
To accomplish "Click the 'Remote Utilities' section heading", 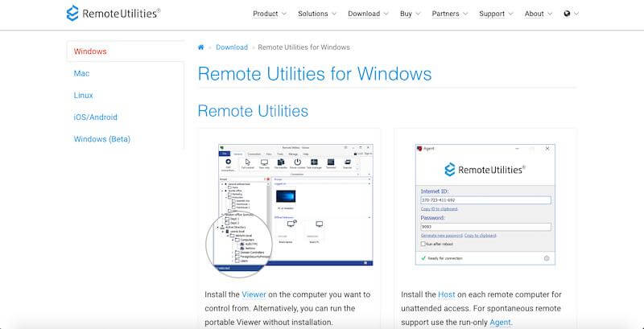I will point(253,111).
